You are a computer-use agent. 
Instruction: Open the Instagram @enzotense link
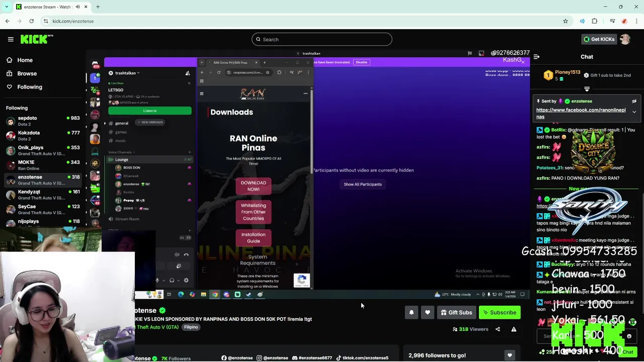click(x=272, y=358)
